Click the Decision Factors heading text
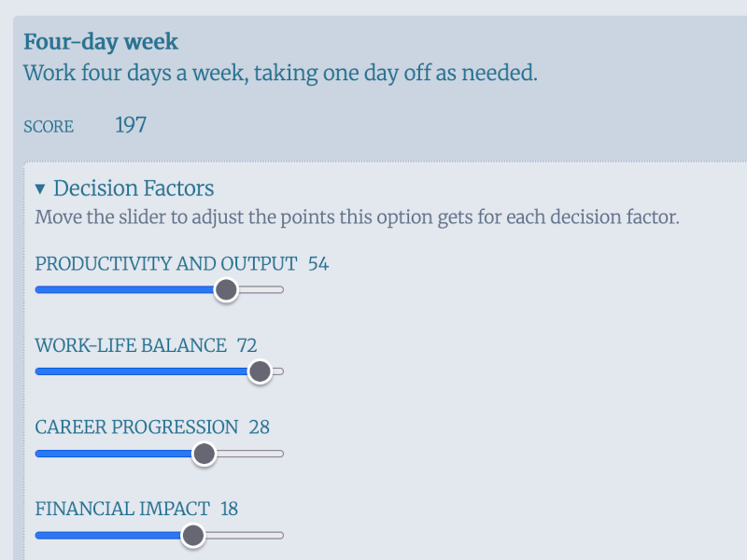Image resolution: width=747 pixels, height=560 pixels. 134,188
